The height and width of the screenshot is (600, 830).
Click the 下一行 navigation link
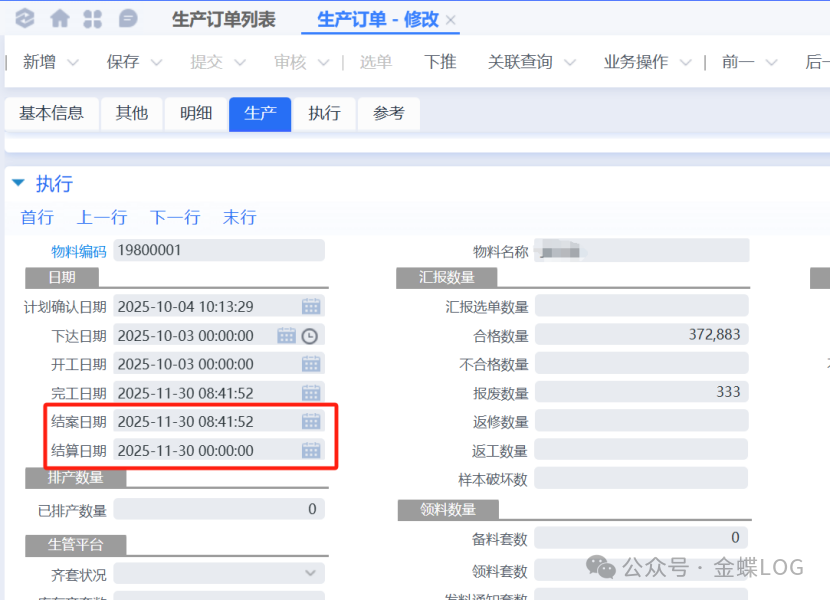(x=175, y=217)
